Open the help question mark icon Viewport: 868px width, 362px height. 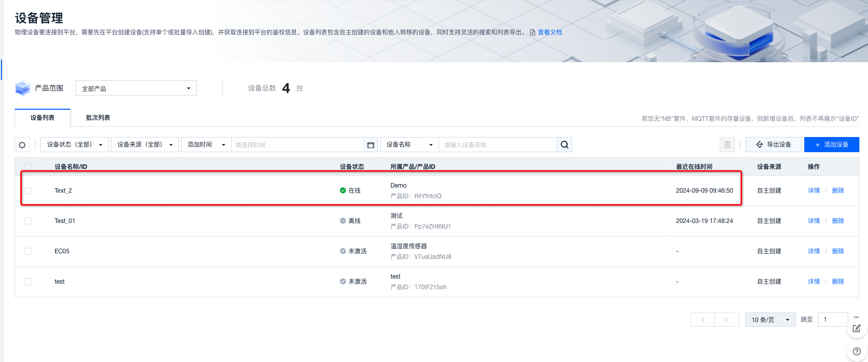856,351
